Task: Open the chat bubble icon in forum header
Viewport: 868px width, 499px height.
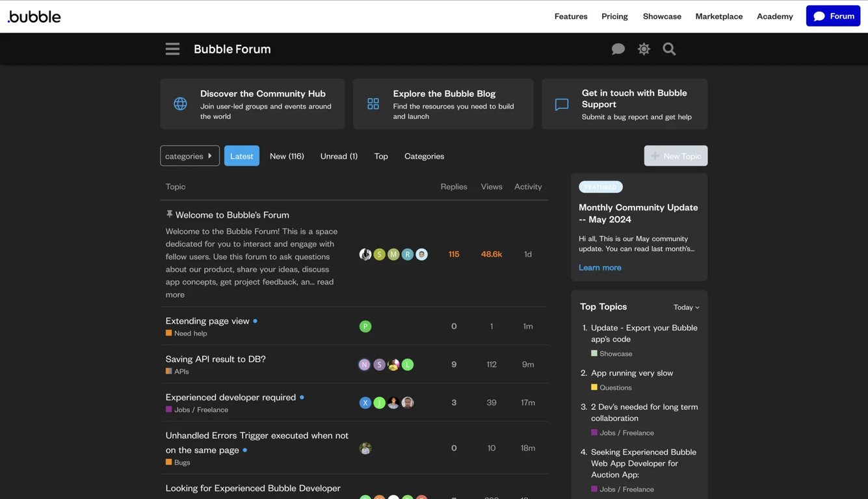Action: tap(618, 49)
